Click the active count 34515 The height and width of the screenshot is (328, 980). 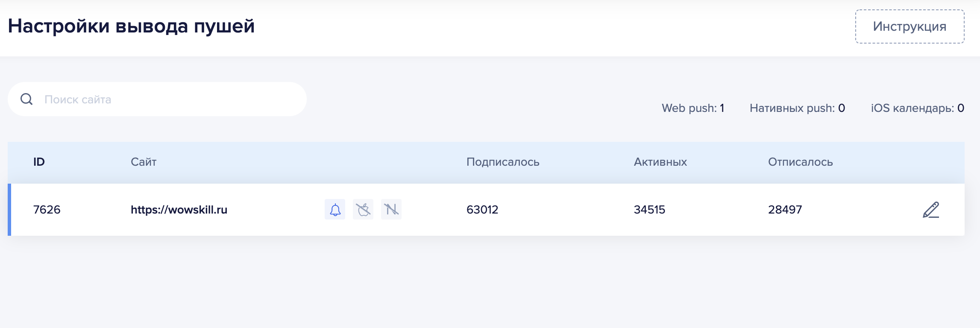(x=649, y=210)
